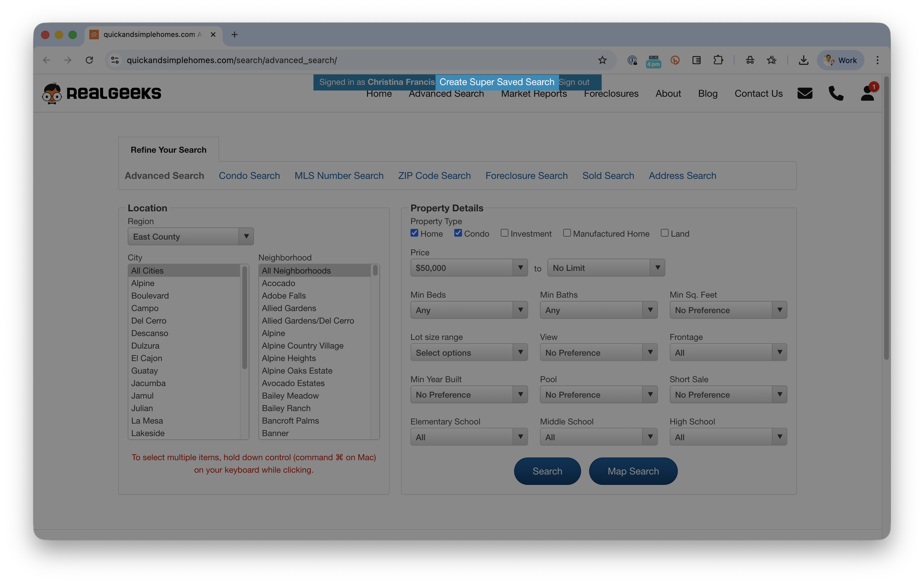Open the Min Beds dropdown
The height and width of the screenshot is (584, 924).
(x=469, y=310)
